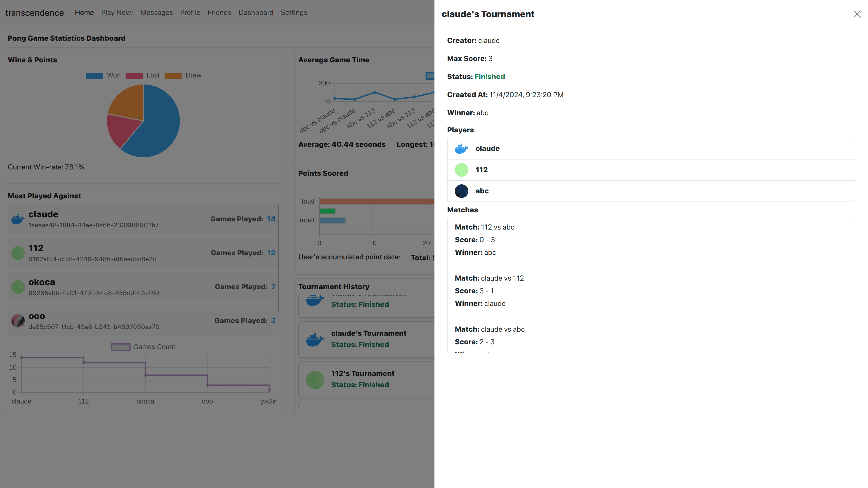Click abc's dark blue avatar in Players

click(461, 191)
